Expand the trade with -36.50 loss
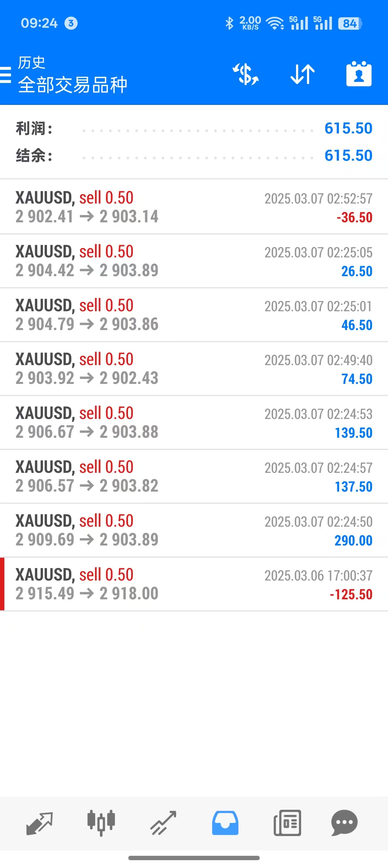The image size is (388, 868). click(x=194, y=207)
